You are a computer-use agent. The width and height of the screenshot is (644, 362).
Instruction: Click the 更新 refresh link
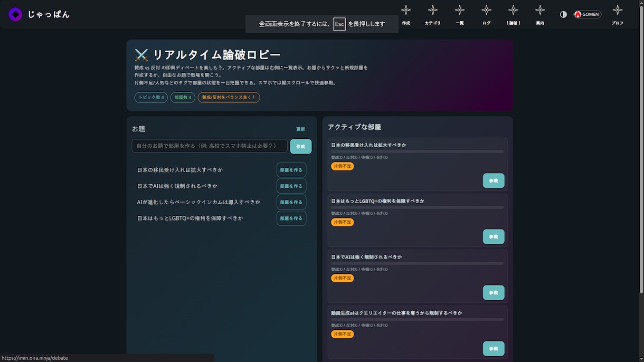(300, 129)
